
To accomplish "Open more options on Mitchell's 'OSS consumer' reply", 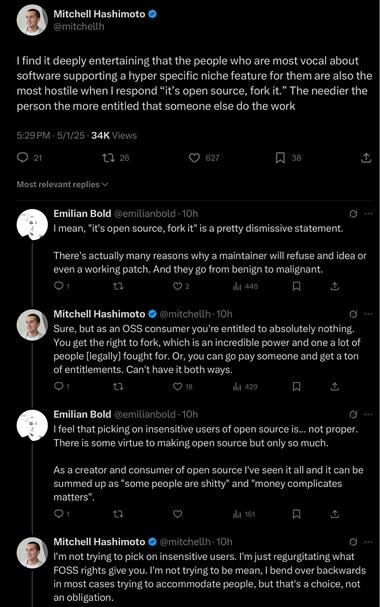I will pos(368,314).
